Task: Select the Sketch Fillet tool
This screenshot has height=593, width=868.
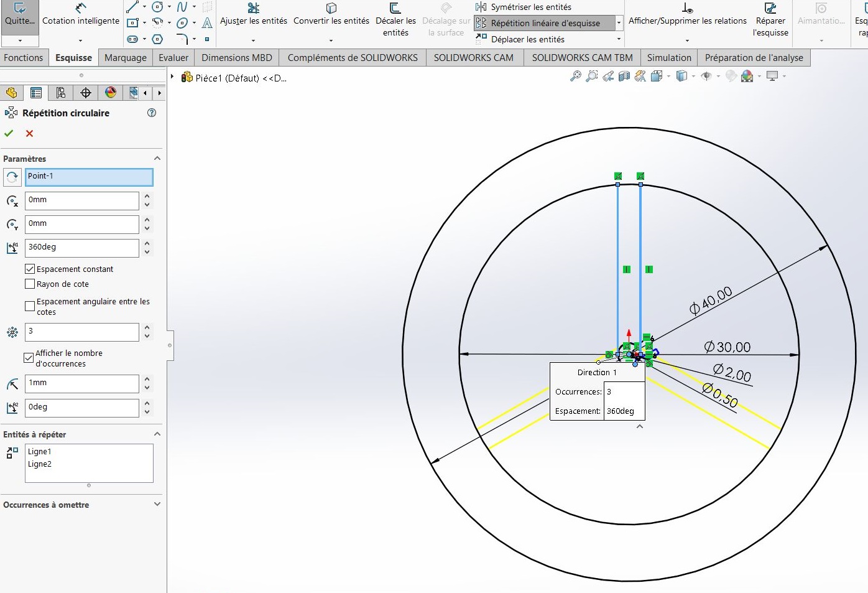Action: click(x=182, y=39)
